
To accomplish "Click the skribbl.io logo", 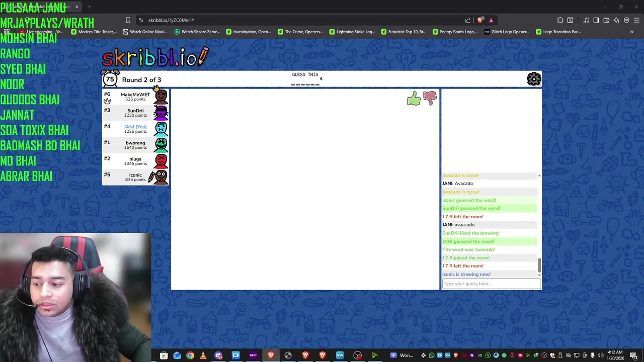I will coord(155,57).
